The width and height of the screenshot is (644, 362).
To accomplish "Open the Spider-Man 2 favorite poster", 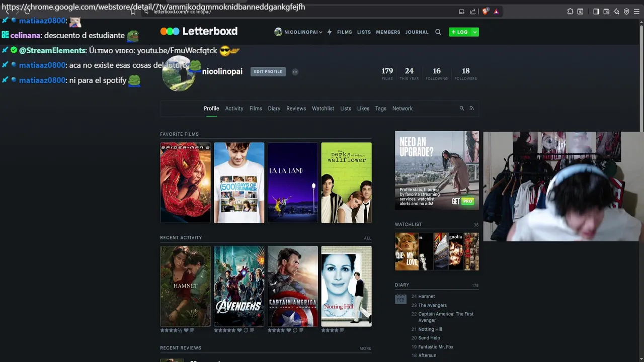I will tap(185, 183).
